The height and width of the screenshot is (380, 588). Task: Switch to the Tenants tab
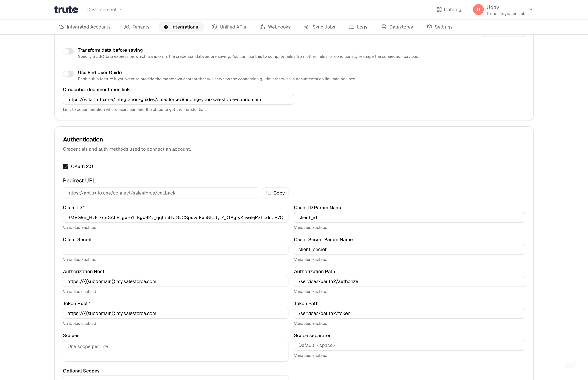click(x=137, y=27)
